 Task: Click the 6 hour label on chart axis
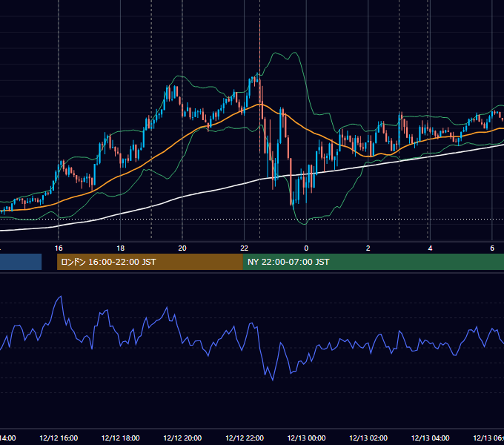[492, 248]
